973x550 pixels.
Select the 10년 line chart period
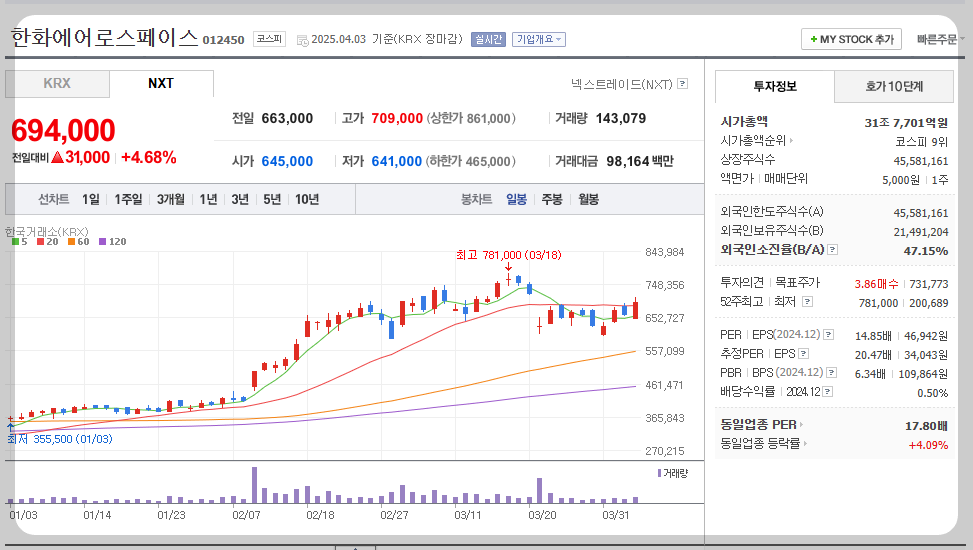coord(307,199)
